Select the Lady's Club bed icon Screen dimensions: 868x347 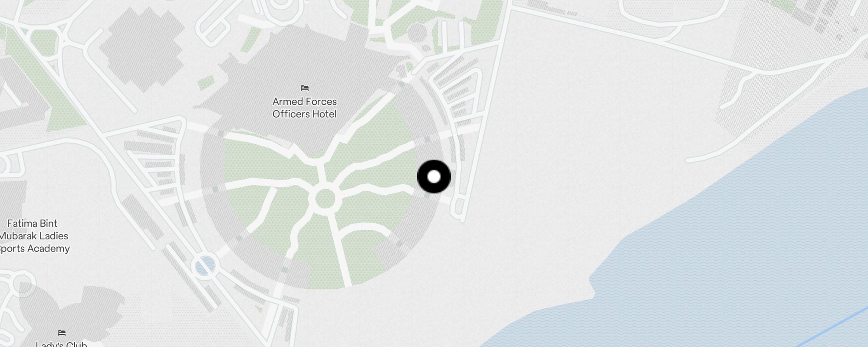coord(62,333)
